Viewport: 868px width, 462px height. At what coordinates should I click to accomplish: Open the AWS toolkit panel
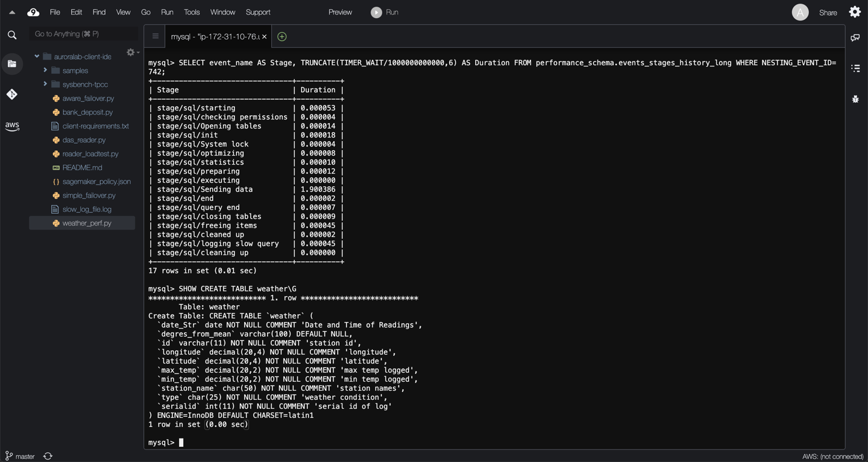[x=12, y=126]
